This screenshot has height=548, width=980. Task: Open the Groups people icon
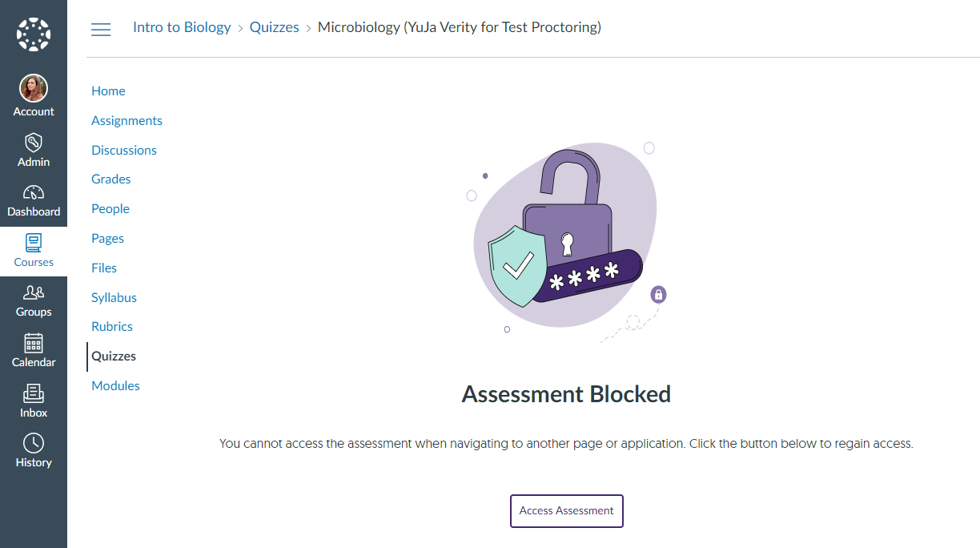click(x=34, y=293)
